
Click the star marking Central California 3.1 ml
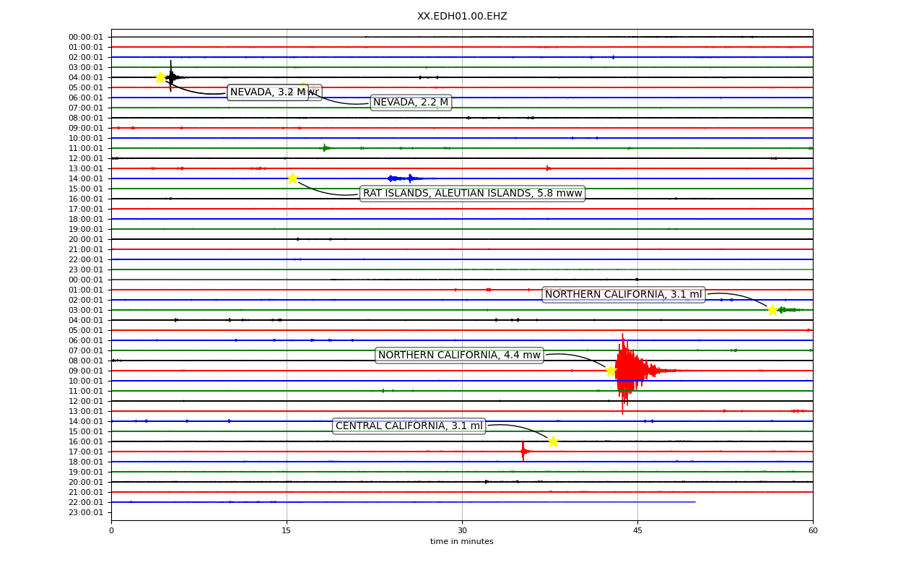click(553, 441)
